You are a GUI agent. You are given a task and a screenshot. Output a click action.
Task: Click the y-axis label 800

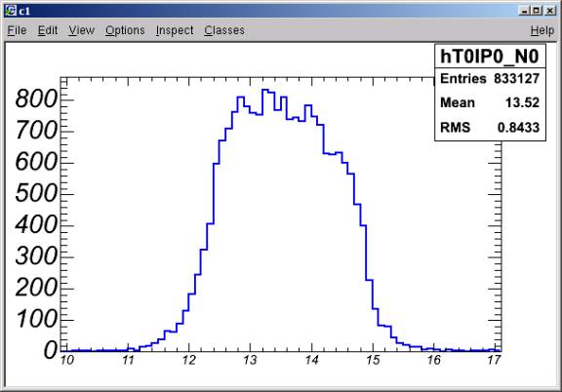click(x=36, y=99)
